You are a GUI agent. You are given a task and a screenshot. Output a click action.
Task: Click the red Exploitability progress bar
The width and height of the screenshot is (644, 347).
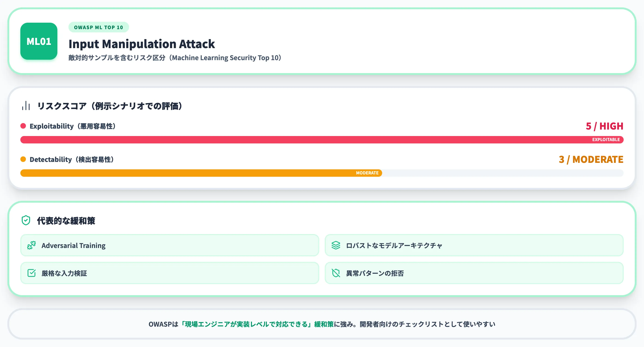[322, 140]
